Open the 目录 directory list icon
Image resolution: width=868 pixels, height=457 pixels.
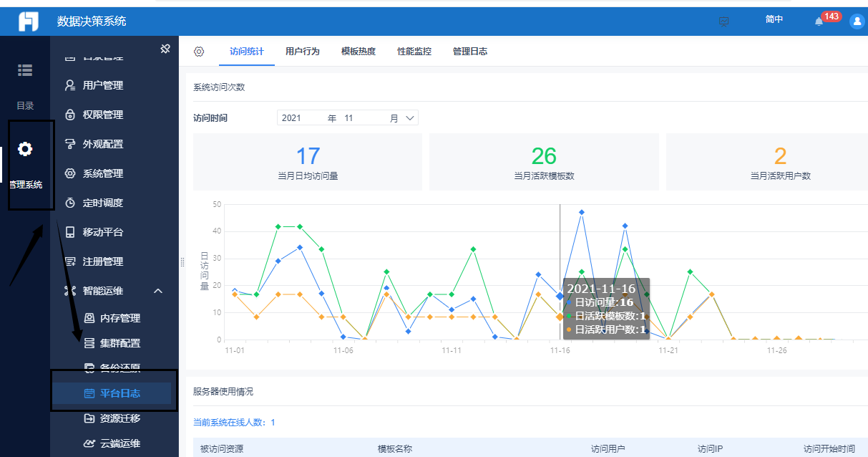coord(25,70)
